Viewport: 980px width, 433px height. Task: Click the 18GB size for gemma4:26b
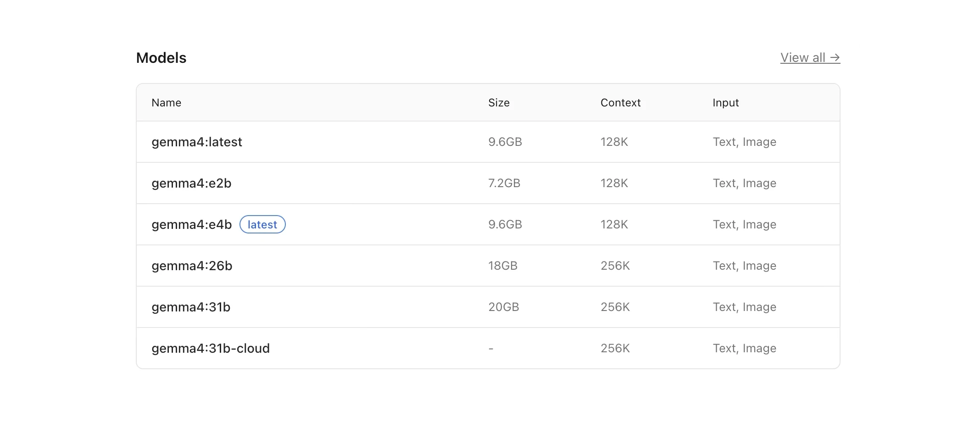(x=503, y=266)
